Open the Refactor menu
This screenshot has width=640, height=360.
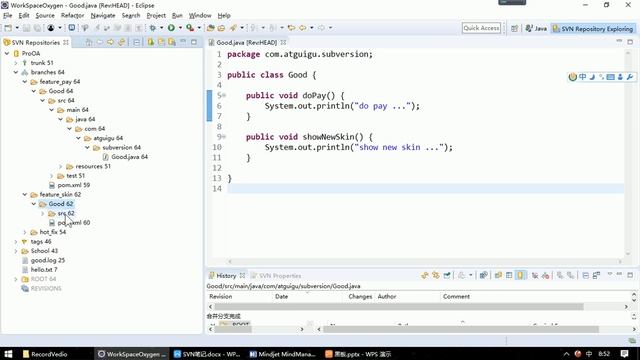[72, 16]
